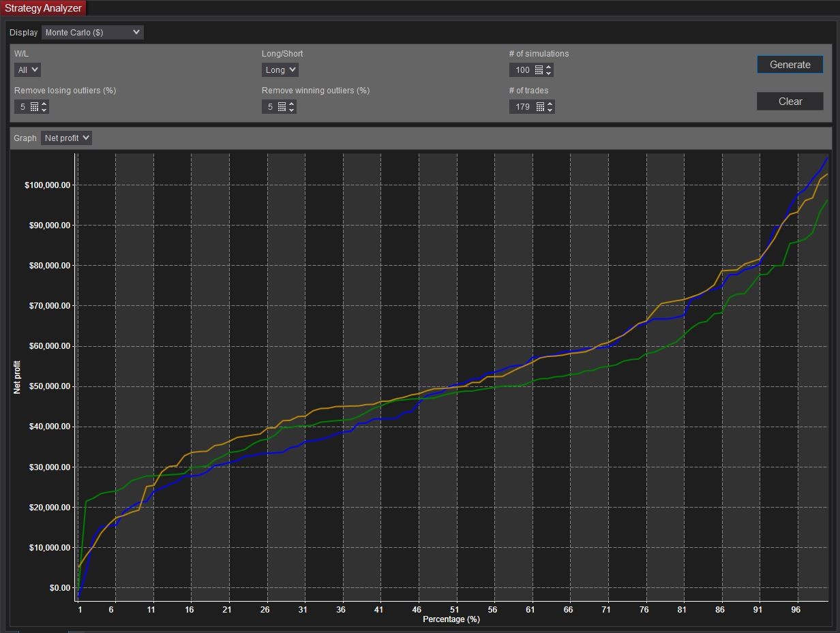Decrease Remove losing outliers percentage

coord(44,110)
